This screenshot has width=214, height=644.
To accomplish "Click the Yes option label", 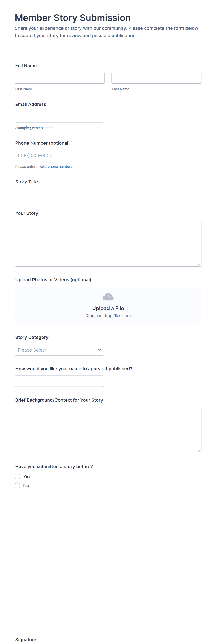I will coord(27,476).
